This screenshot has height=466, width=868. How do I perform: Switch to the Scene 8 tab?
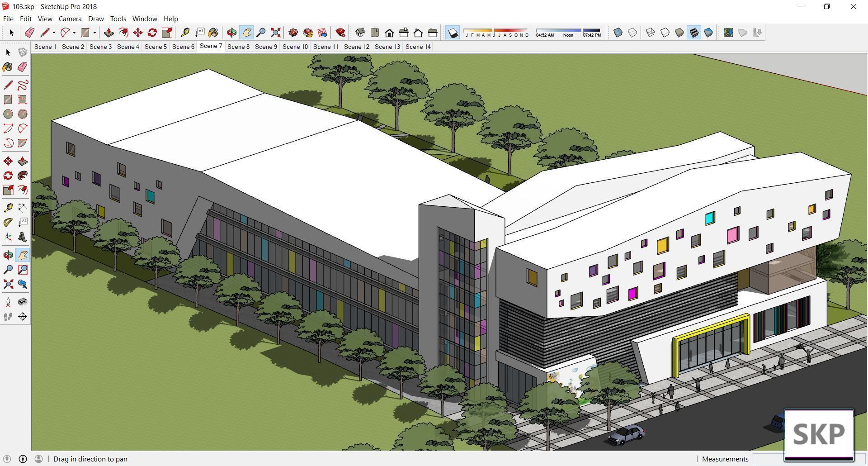238,47
